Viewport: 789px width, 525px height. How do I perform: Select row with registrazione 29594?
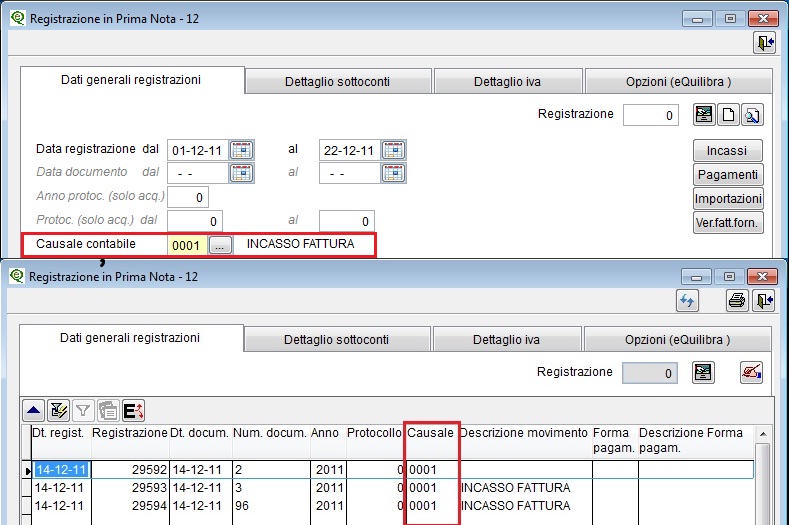392,506
